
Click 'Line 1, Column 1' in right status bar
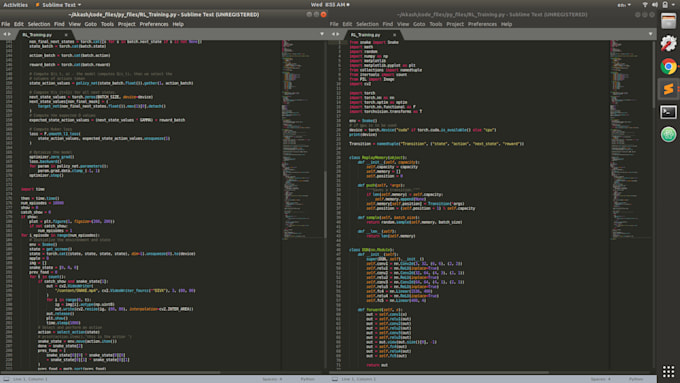pyautogui.click(x=359, y=379)
